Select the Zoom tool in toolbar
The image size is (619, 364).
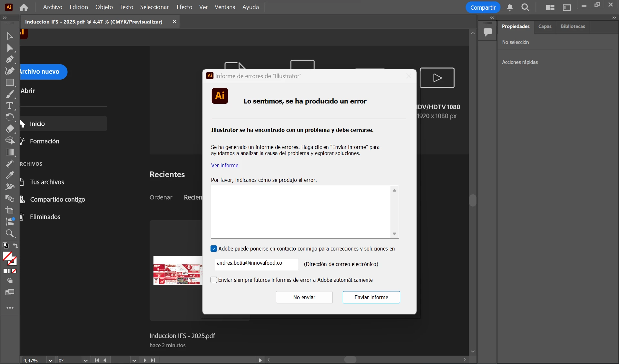tap(10, 233)
